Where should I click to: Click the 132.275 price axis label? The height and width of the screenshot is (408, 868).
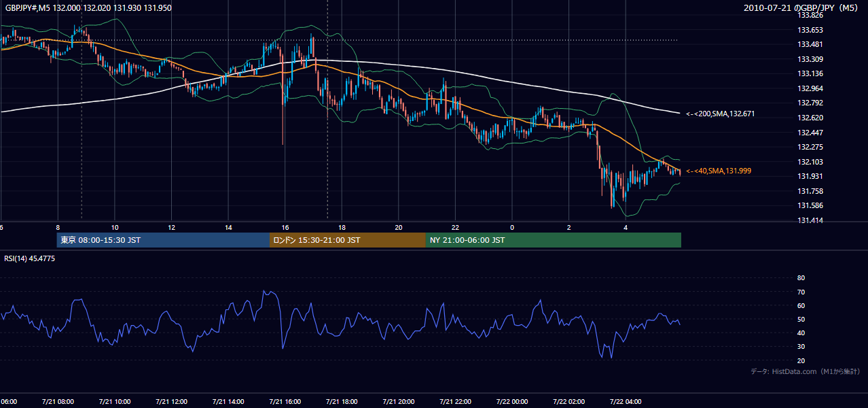810,147
